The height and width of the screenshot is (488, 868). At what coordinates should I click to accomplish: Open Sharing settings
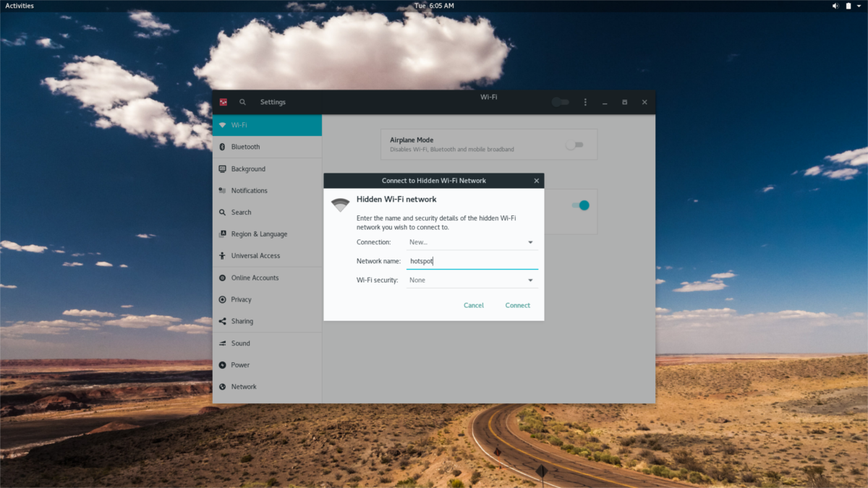(x=267, y=321)
